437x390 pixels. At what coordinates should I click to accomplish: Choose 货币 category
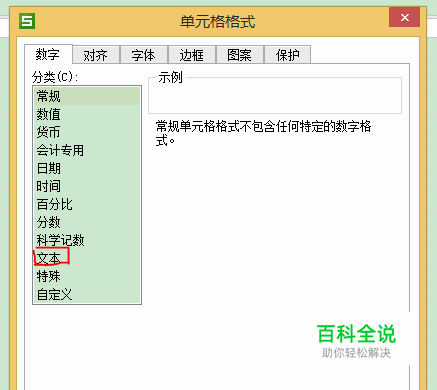[x=87, y=132]
